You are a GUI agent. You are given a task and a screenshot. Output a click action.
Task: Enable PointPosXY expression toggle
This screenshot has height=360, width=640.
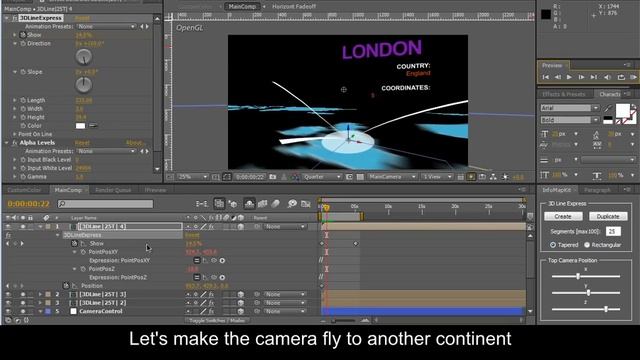pos(197,260)
